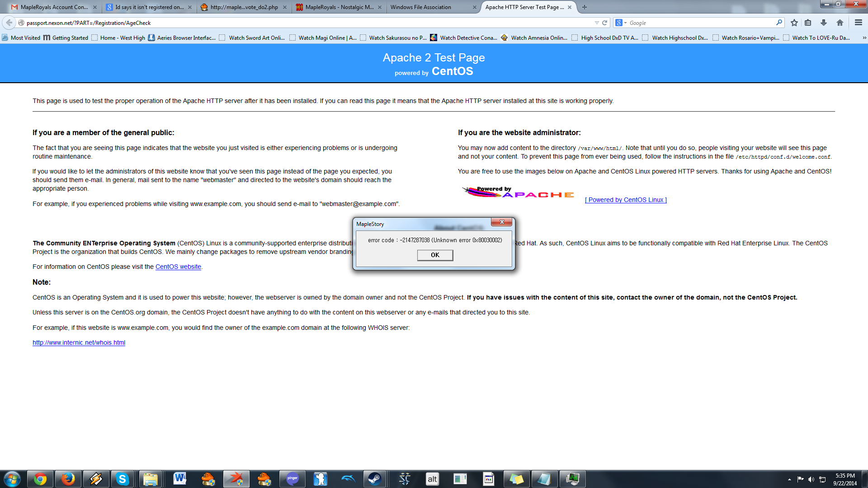Image resolution: width=868 pixels, height=488 pixels.
Task: Open the Firefox hamburger menu
Action: point(858,23)
